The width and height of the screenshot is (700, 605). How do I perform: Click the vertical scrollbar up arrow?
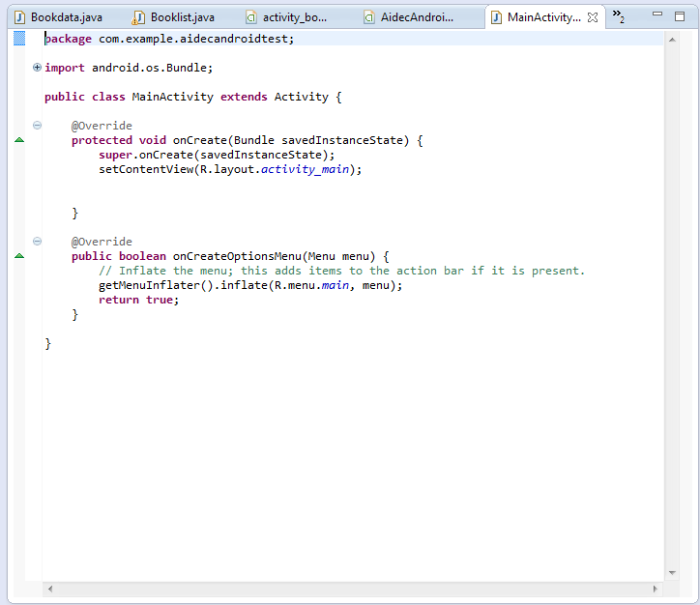672,40
